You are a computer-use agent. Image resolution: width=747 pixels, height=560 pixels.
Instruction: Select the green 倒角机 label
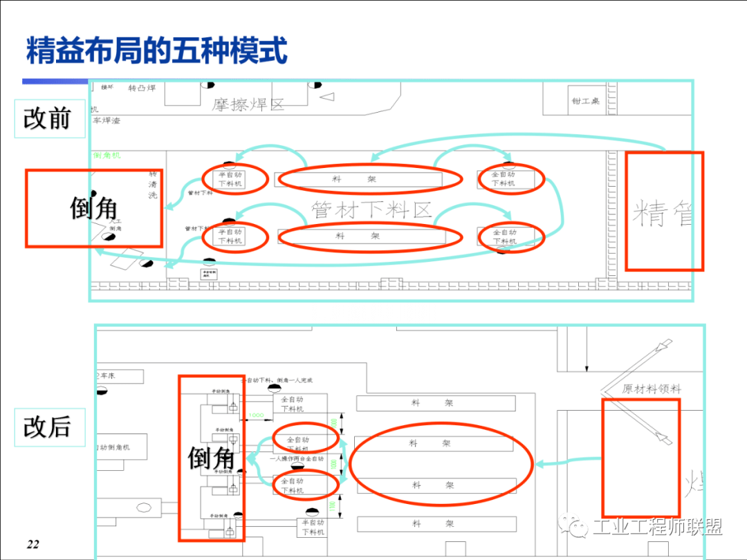tap(107, 156)
